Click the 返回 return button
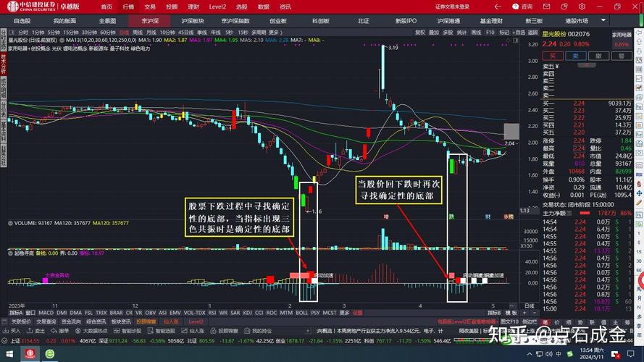 (532, 33)
